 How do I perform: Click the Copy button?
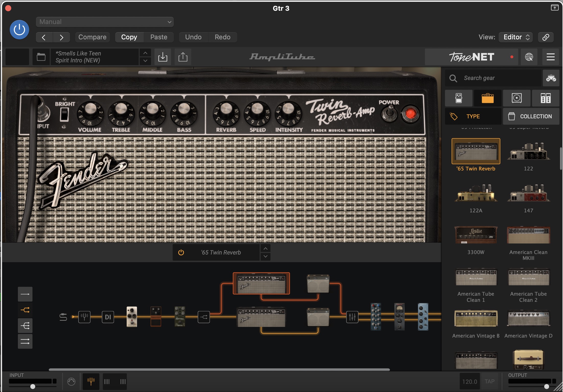tap(129, 37)
